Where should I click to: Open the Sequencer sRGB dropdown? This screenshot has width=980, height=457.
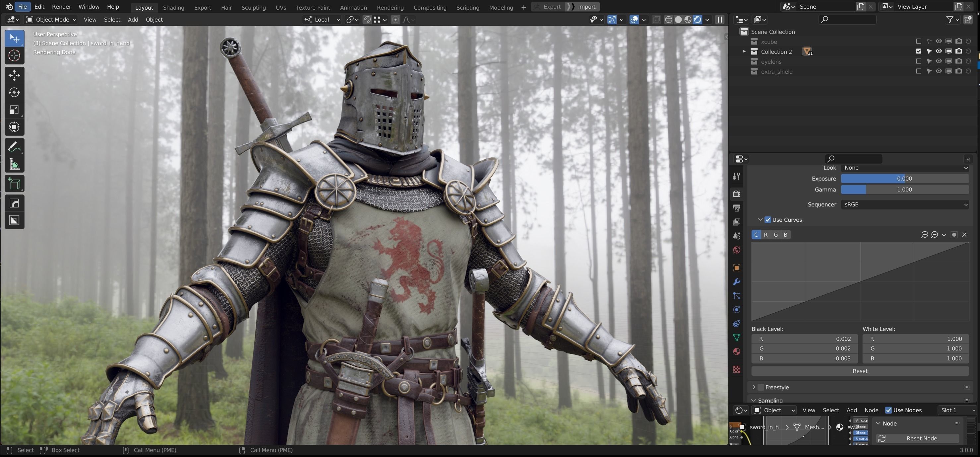pos(905,204)
